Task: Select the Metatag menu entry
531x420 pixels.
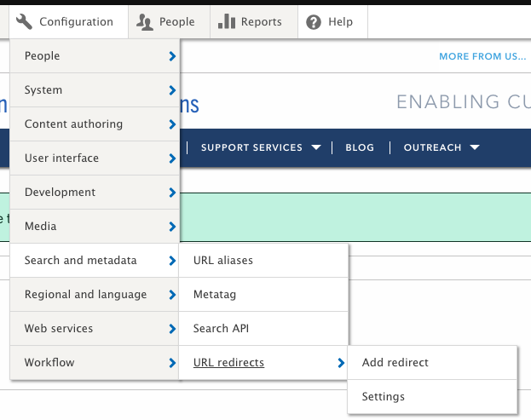Action: click(215, 294)
